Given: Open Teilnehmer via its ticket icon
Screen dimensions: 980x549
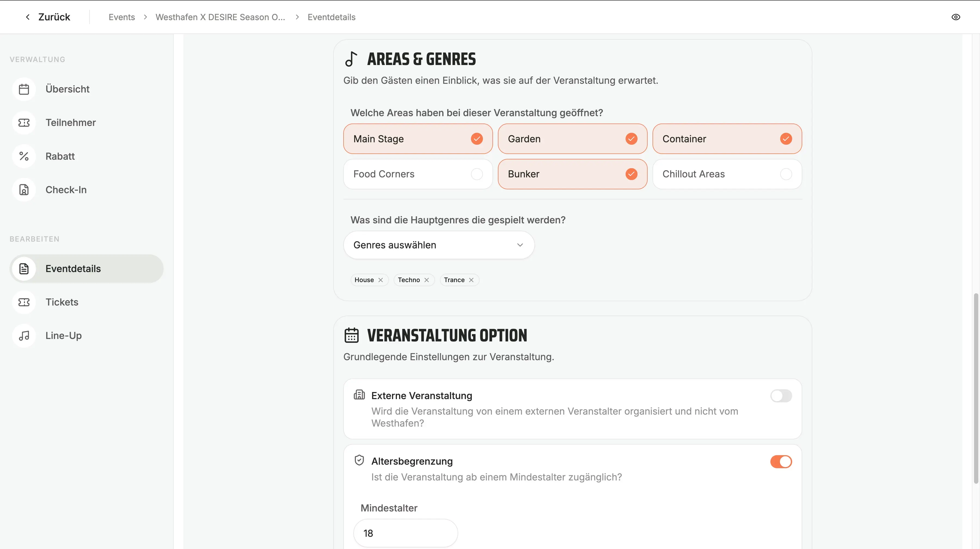Looking at the screenshot, I should tap(24, 122).
